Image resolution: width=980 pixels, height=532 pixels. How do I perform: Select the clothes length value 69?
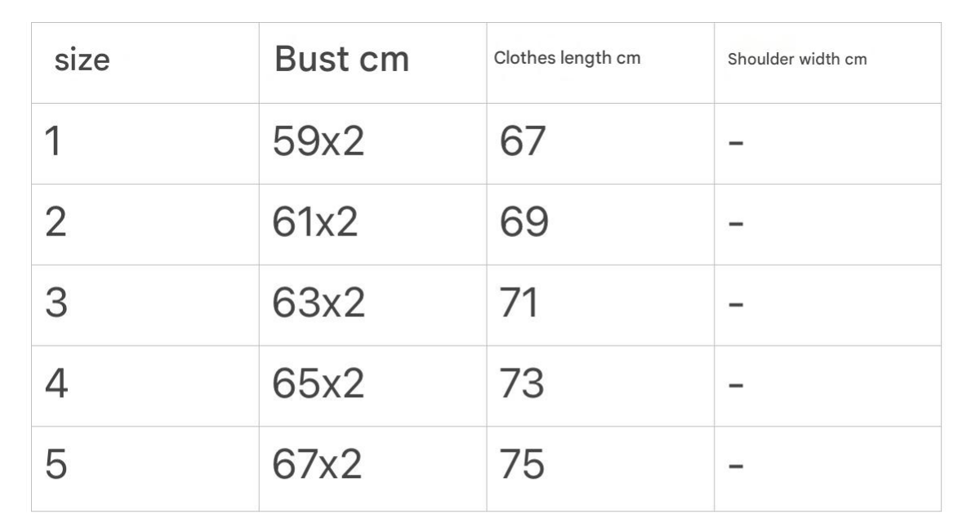point(522,224)
